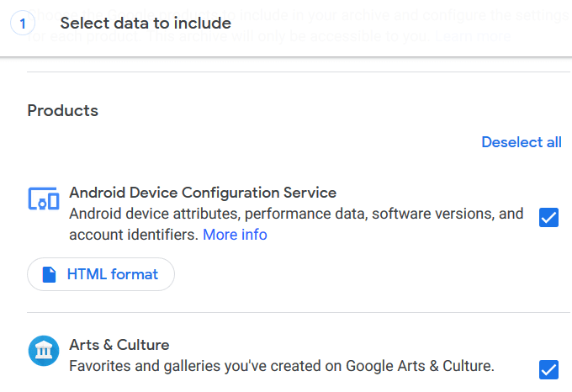Click the Arts & Culture museum icon
The image size is (572, 392).
tap(43, 351)
